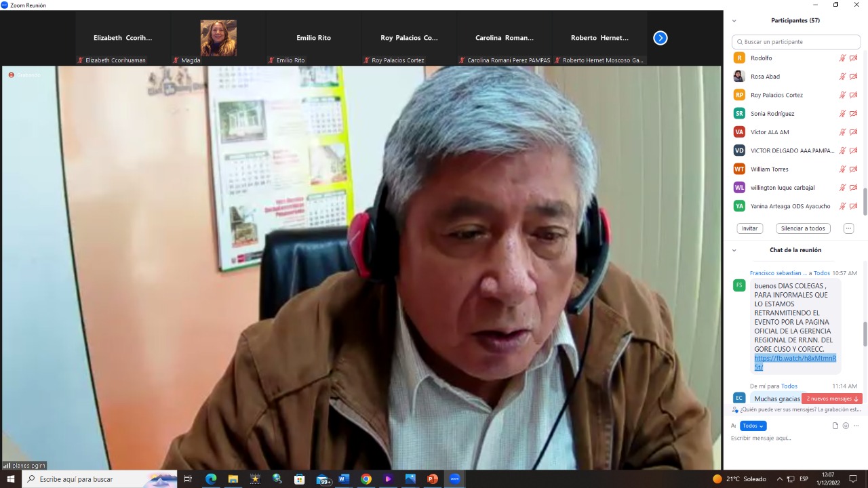This screenshot has width=868, height=488.
Task: Open the emoji picker in chat
Action: (x=846, y=426)
